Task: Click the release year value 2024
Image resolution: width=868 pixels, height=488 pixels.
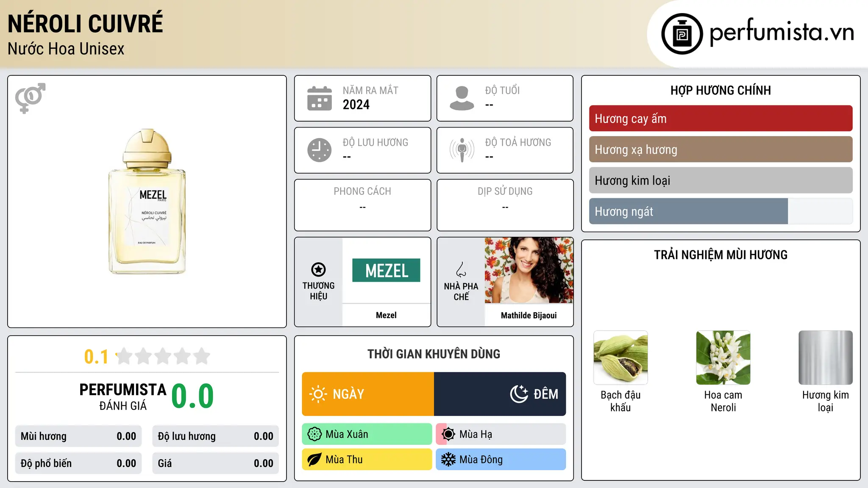Action: pos(356,105)
